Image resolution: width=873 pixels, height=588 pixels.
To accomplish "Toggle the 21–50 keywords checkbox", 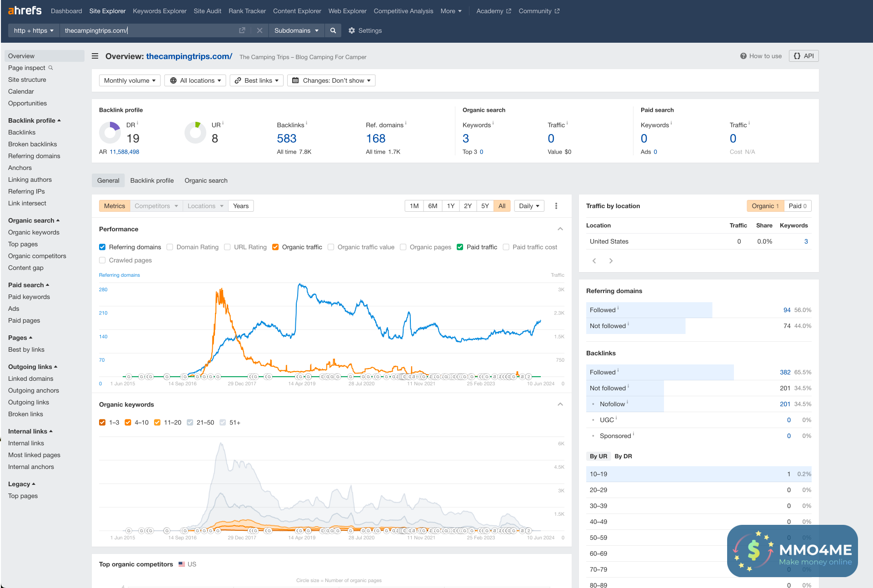I will (190, 423).
